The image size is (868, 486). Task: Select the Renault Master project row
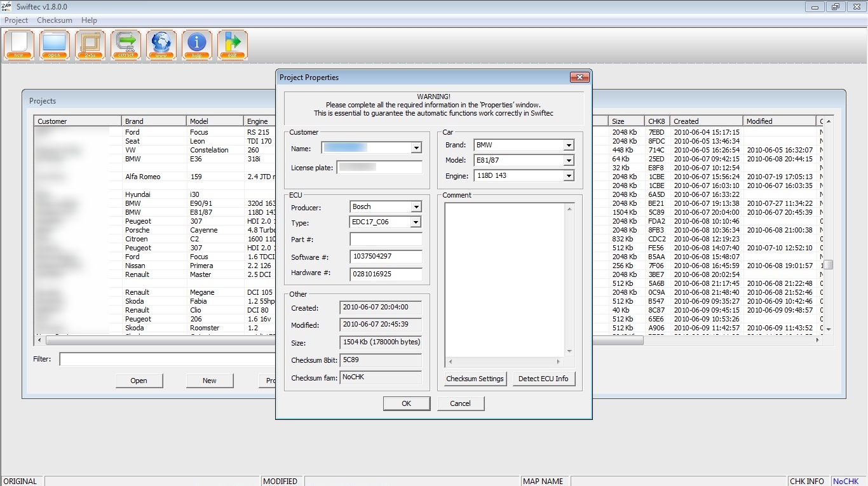(154, 274)
